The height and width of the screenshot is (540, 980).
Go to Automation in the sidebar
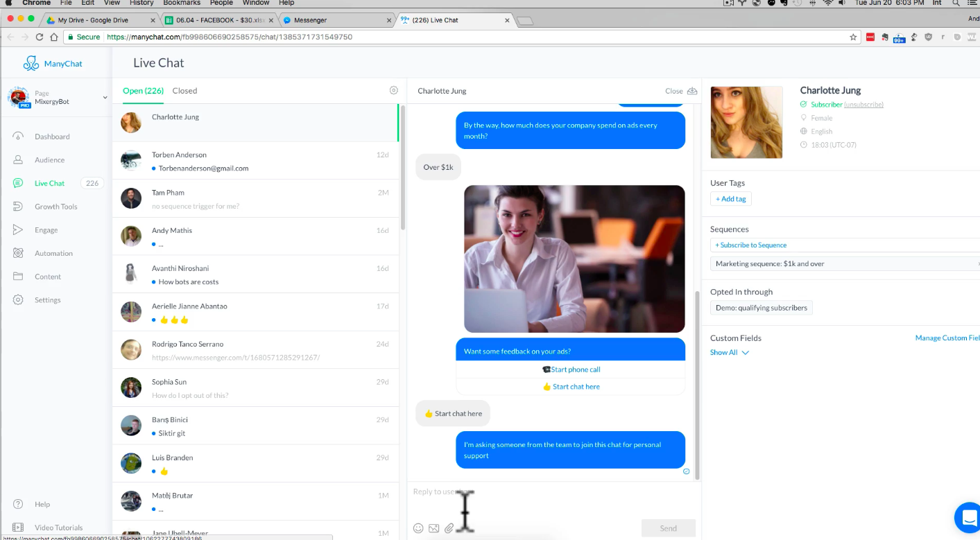(x=53, y=253)
